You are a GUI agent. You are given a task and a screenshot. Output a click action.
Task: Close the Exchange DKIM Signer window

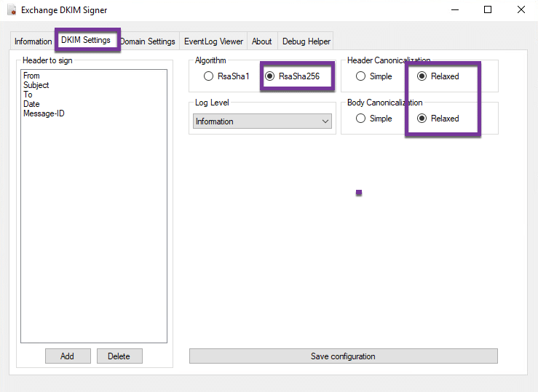521,10
